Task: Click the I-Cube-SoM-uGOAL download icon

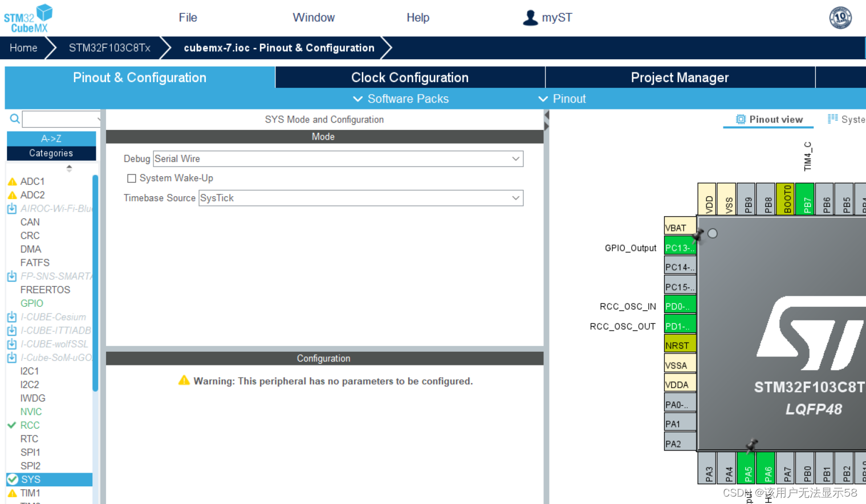Action: coord(12,358)
